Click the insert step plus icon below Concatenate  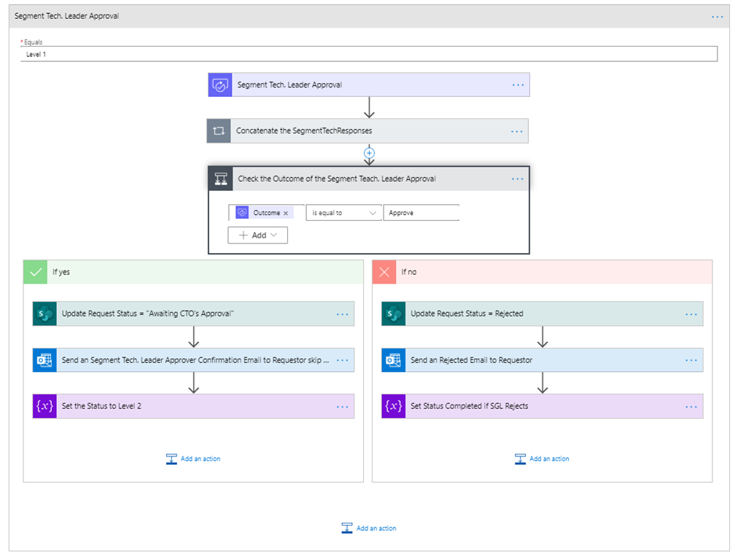pyautogui.click(x=369, y=153)
